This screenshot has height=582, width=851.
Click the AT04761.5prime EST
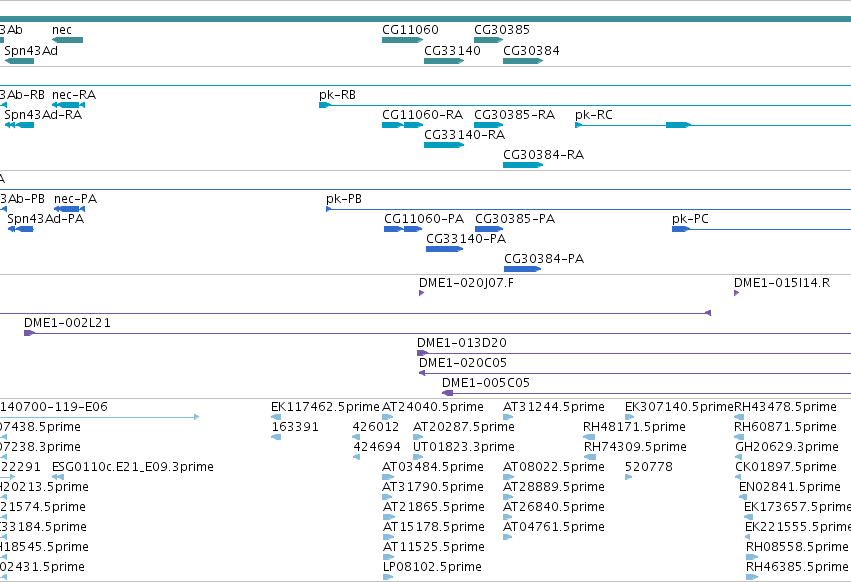coord(507,537)
